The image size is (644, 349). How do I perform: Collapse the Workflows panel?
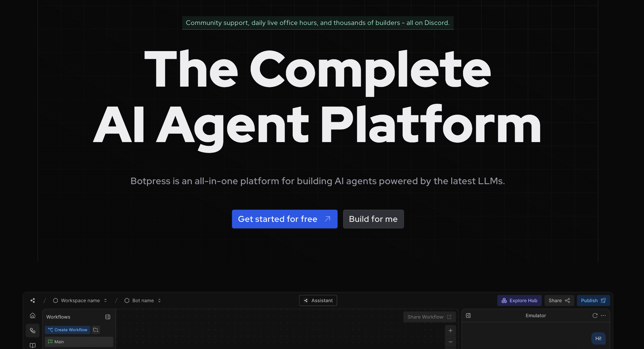click(108, 317)
